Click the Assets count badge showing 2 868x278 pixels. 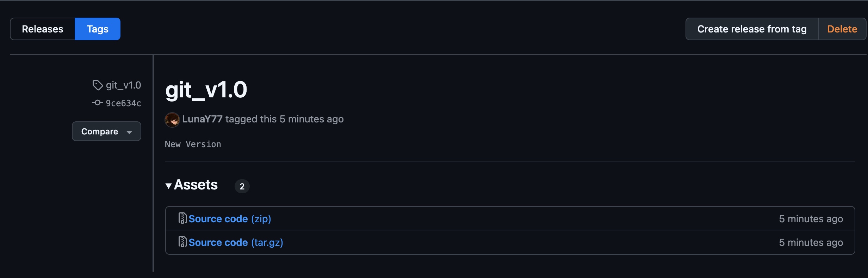(x=242, y=186)
